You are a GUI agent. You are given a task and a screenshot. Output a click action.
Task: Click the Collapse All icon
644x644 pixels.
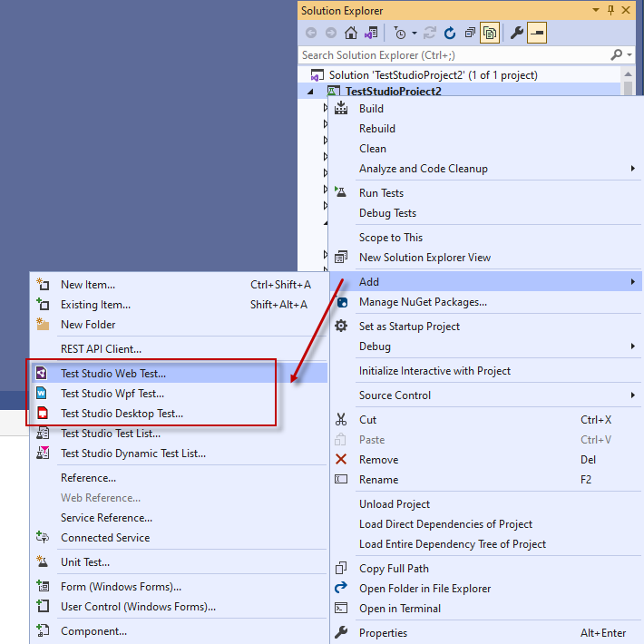[x=470, y=33]
